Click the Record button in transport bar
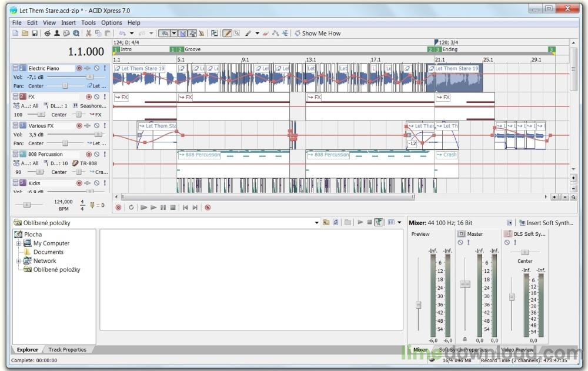The image size is (588, 371). pyautogui.click(x=118, y=208)
